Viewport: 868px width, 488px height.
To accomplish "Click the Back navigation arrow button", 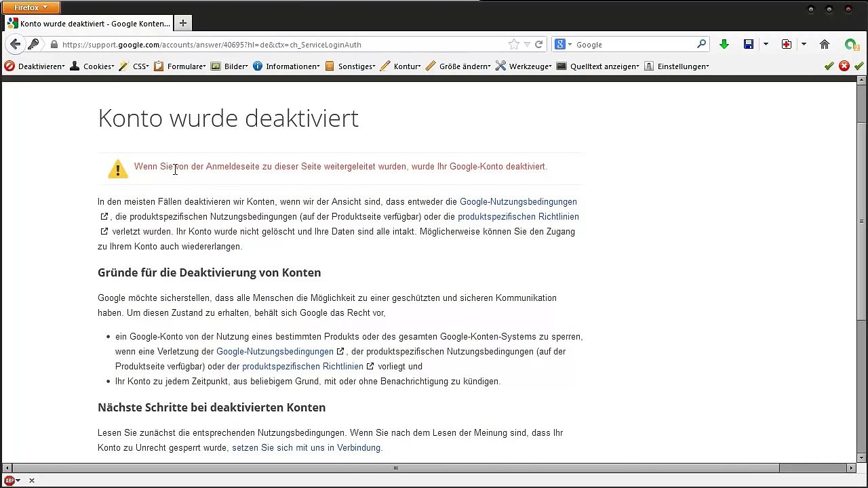I will [15, 44].
